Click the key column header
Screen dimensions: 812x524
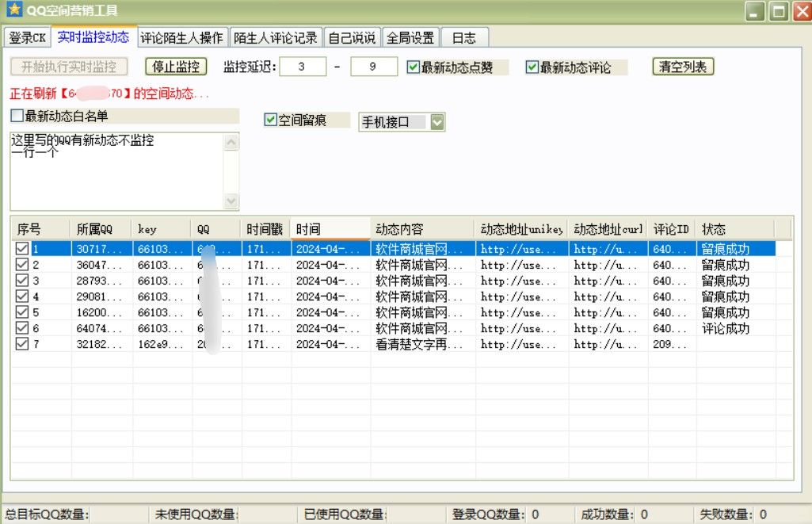[x=161, y=228]
